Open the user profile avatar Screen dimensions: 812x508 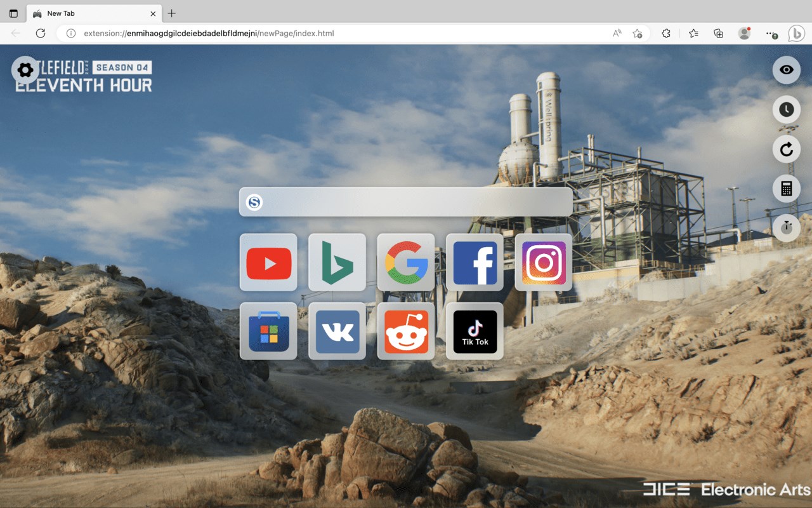click(745, 34)
